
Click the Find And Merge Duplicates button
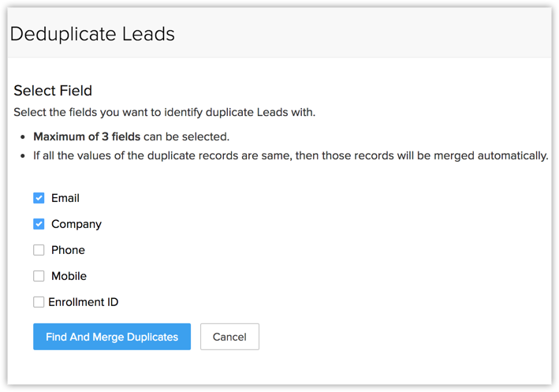(112, 337)
